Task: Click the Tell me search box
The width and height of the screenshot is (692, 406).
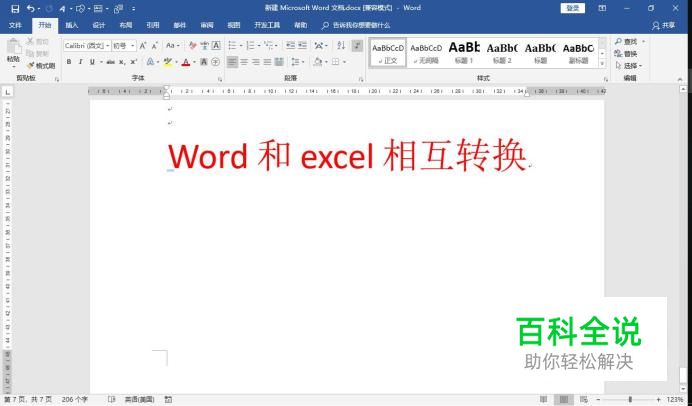Action: click(x=356, y=26)
